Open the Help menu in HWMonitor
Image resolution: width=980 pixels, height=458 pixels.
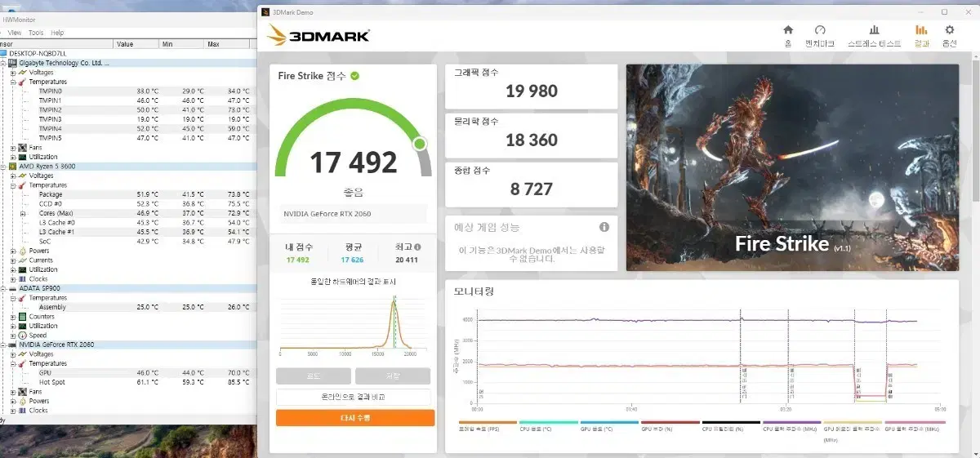tap(57, 33)
